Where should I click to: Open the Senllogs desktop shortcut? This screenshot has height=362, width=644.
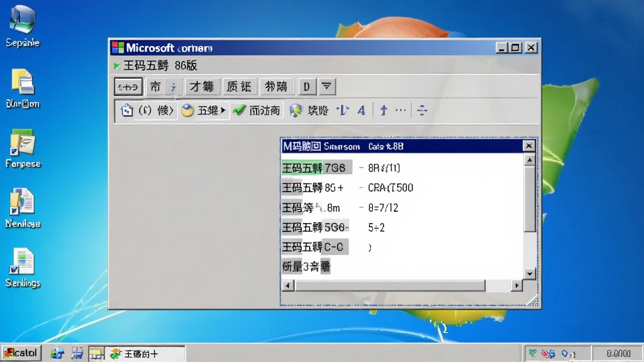point(23,268)
